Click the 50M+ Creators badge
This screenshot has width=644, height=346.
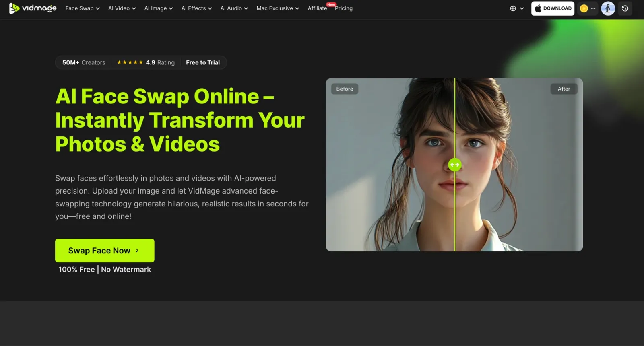pyautogui.click(x=84, y=62)
